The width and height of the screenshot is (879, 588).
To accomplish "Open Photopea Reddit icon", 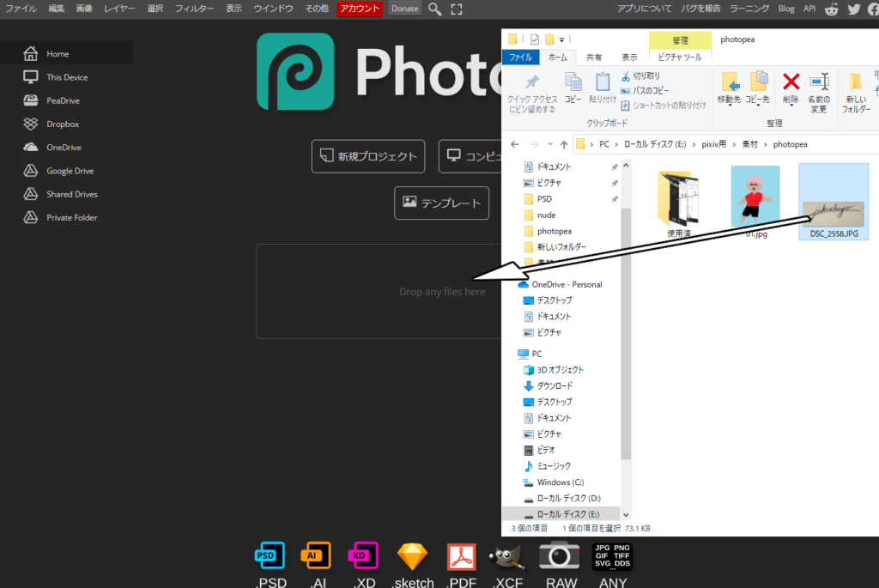I will pyautogui.click(x=831, y=9).
